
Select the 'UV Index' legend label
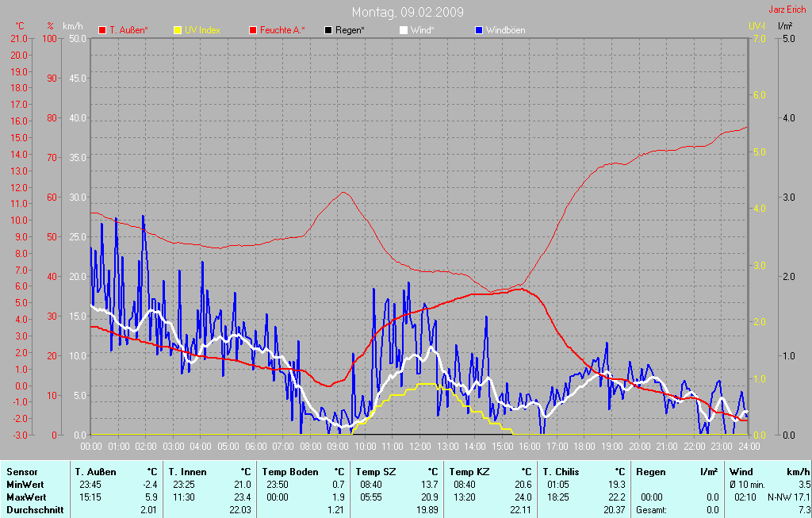[x=202, y=30]
